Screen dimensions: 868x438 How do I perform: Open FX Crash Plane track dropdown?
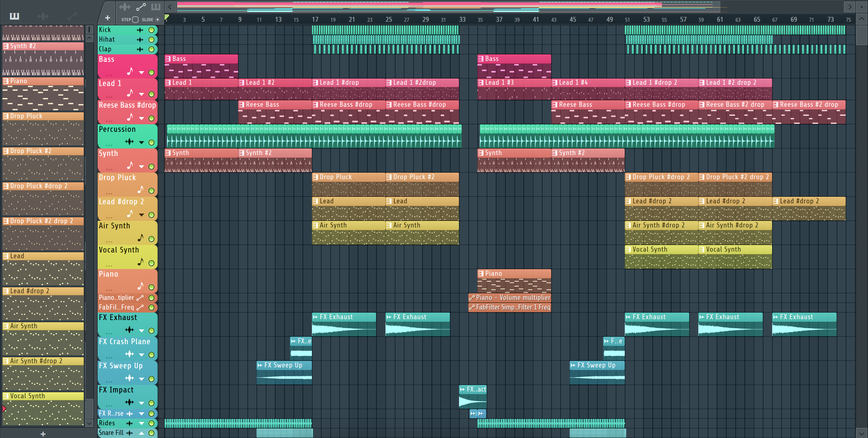tap(142, 355)
